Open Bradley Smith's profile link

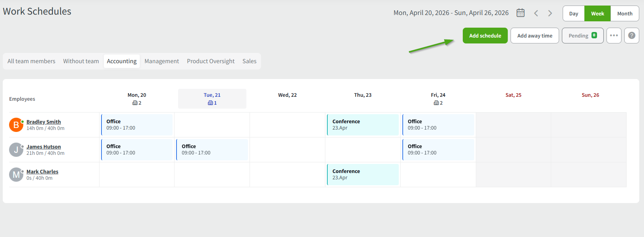(x=43, y=122)
